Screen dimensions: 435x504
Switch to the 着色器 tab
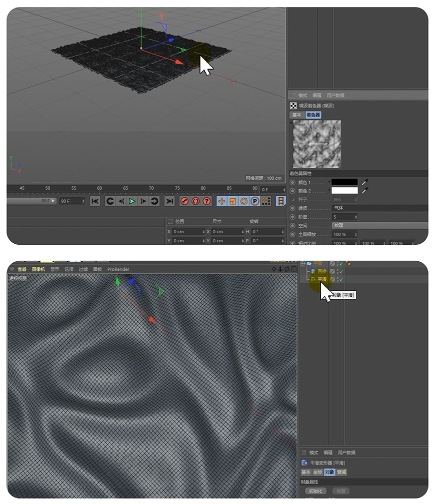pyautogui.click(x=313, y=115)
